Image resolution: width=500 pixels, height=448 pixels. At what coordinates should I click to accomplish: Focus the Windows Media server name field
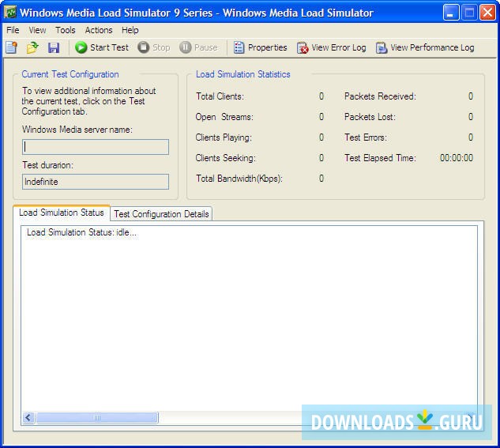pyautogui.click(x=96, y=147)
